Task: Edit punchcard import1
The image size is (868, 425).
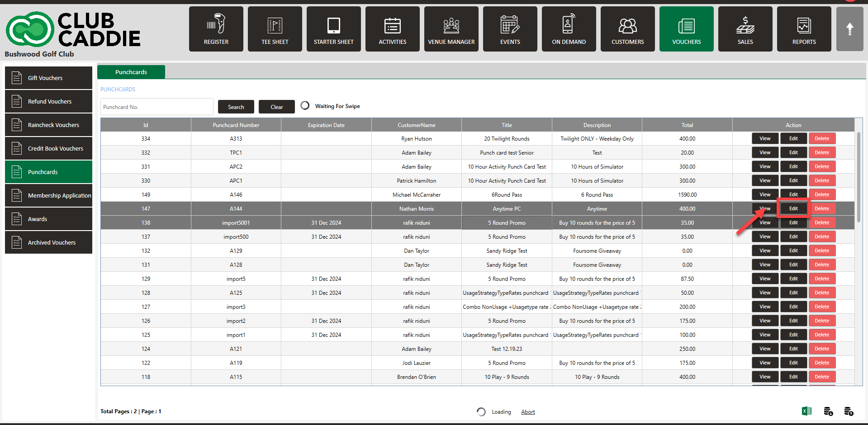Action: (x=793, y=335)
